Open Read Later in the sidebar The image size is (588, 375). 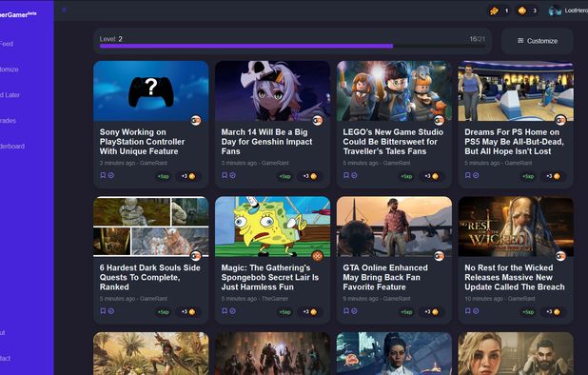coord(10,95)
